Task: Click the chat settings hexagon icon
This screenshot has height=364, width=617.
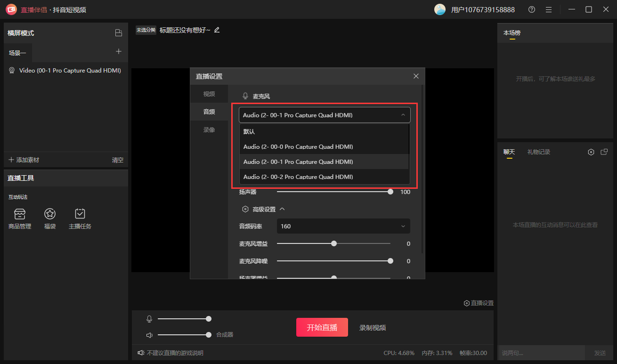Action: pos(591,152)
